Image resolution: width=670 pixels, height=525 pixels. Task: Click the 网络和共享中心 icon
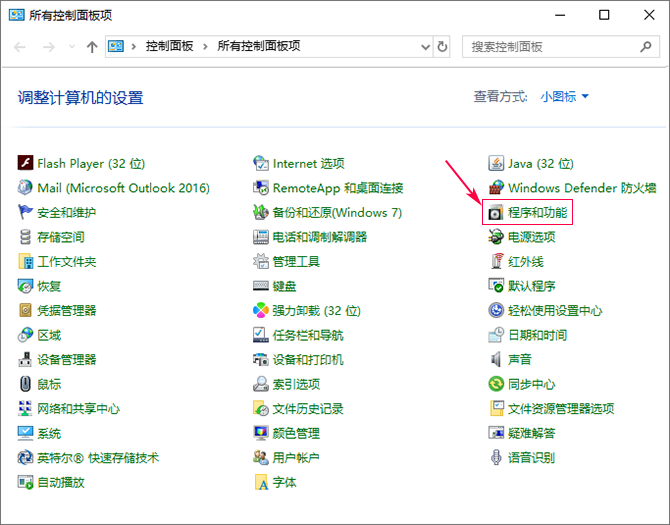25,408
